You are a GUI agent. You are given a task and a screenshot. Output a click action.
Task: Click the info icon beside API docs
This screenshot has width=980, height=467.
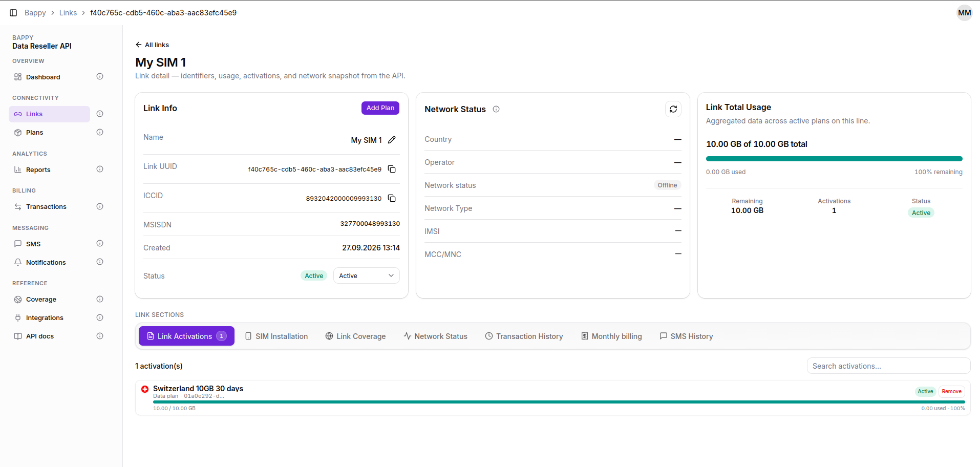click(100, 336)
